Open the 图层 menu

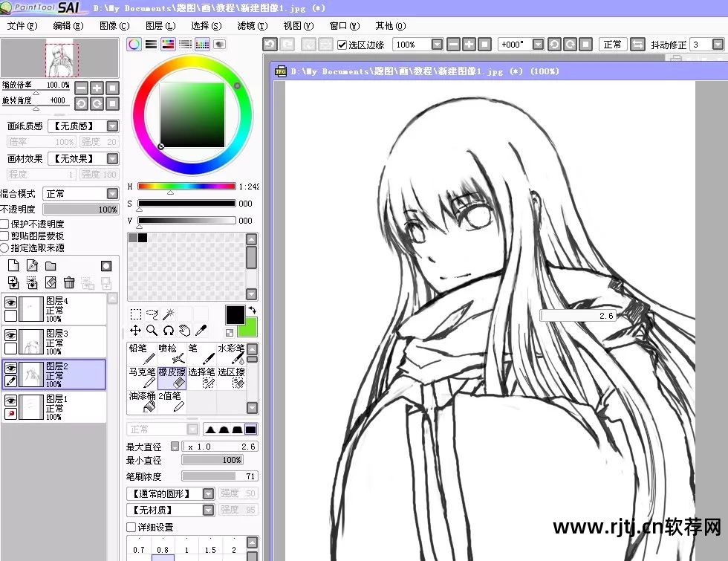tap(160, 26)
